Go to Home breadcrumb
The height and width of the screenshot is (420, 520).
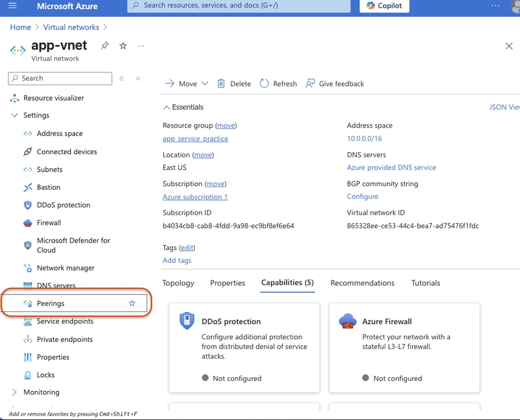pos(21,27)
